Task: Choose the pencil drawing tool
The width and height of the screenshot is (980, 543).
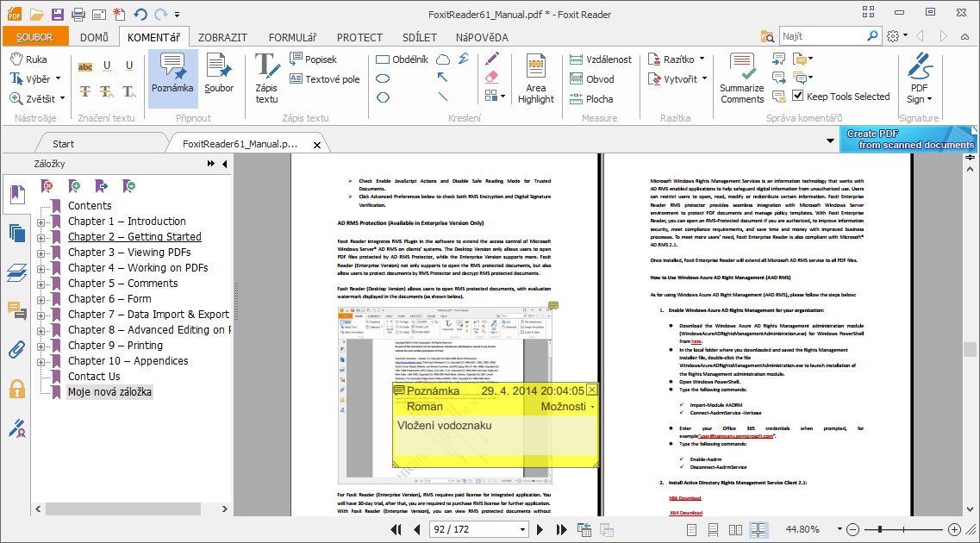Action: (492, 59)
